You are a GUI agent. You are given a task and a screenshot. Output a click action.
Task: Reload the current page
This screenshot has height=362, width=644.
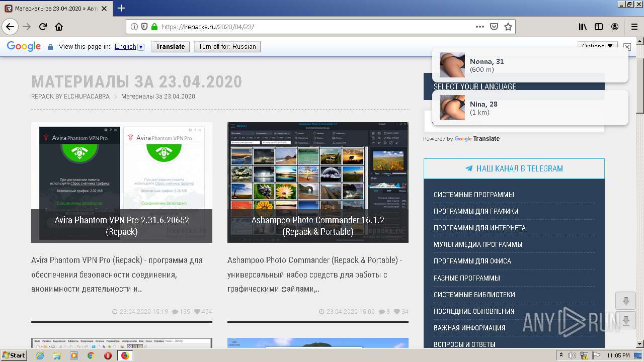43,27
